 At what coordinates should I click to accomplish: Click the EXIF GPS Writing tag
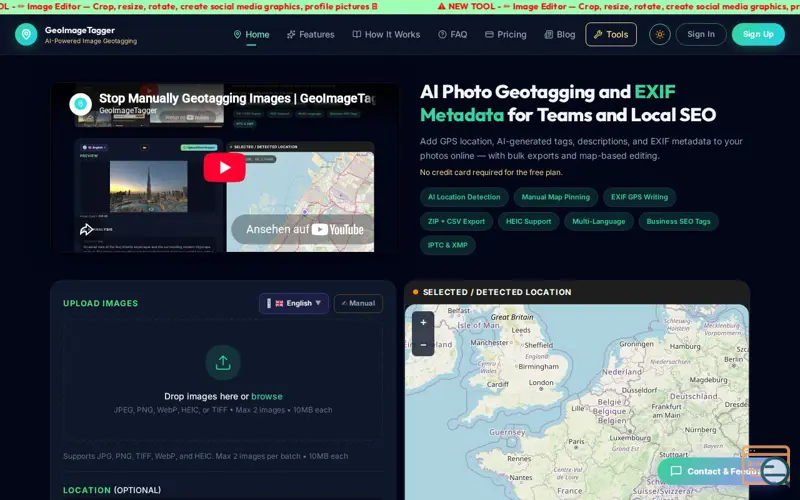639,197
